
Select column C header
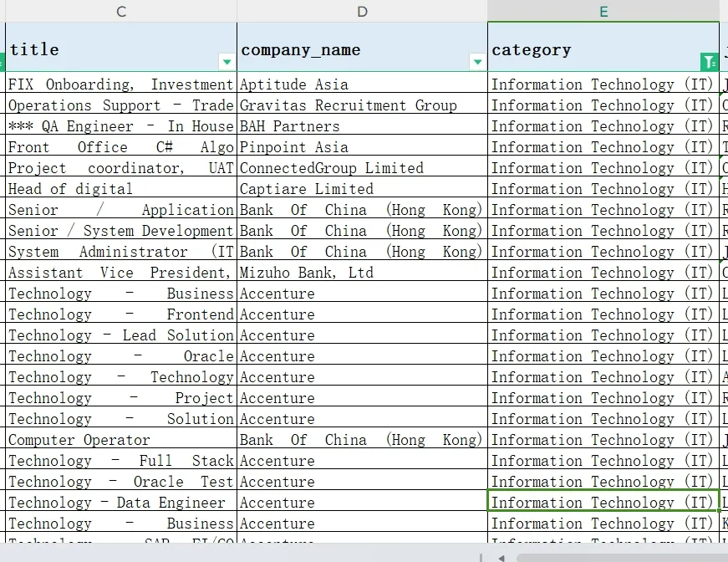pyautogui.click(x=121, y=11)
